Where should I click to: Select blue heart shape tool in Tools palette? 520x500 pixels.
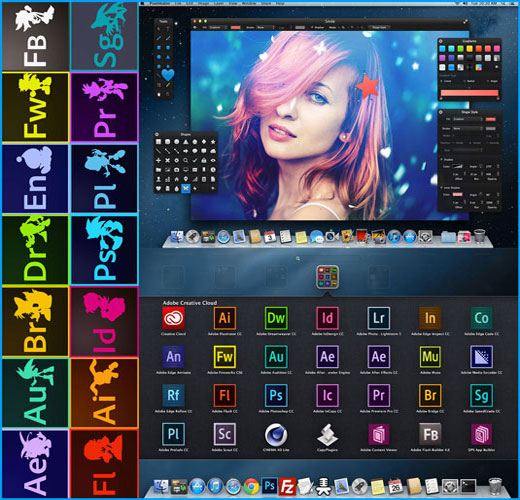click(168, 75)
